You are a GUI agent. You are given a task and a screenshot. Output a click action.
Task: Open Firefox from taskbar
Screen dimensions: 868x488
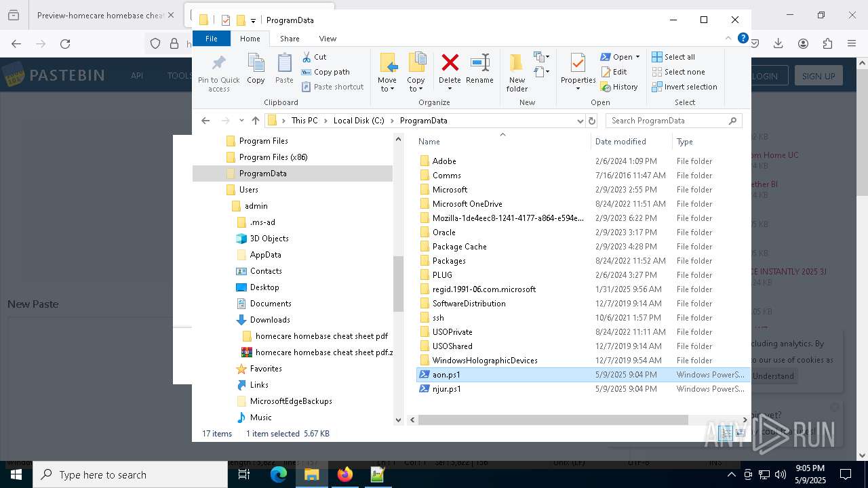[344, 474]
